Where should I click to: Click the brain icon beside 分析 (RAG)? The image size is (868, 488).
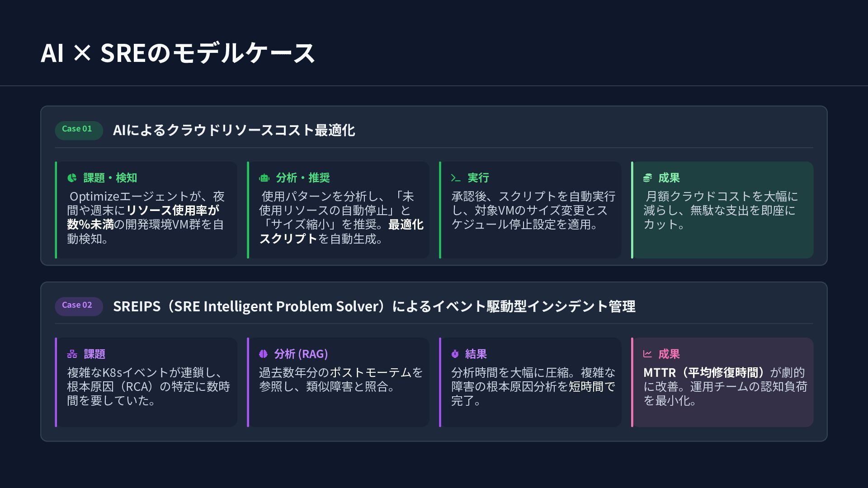click(x=264, y=354)
